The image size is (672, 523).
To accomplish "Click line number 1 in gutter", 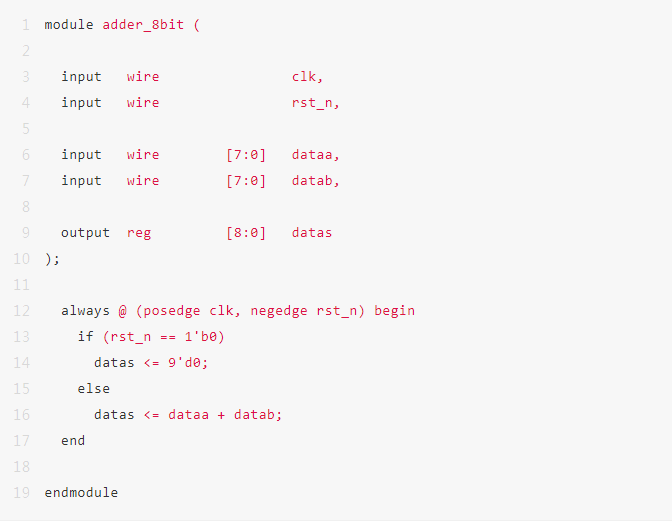I will [26, 25].
